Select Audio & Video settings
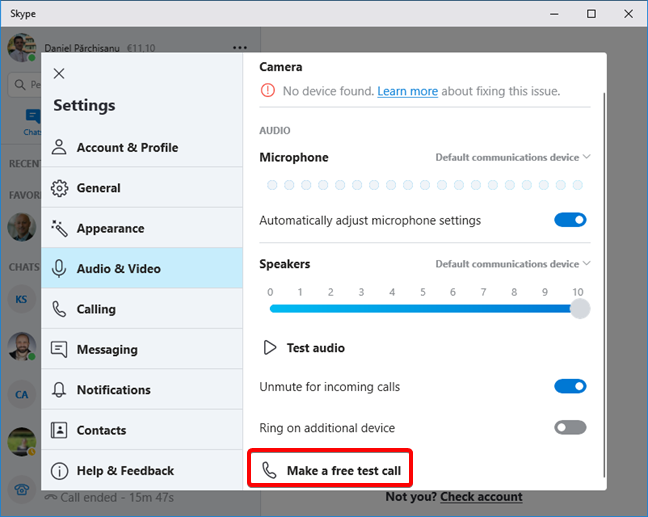The height and width of the screenshot is (517, 648). pos(142,268)
